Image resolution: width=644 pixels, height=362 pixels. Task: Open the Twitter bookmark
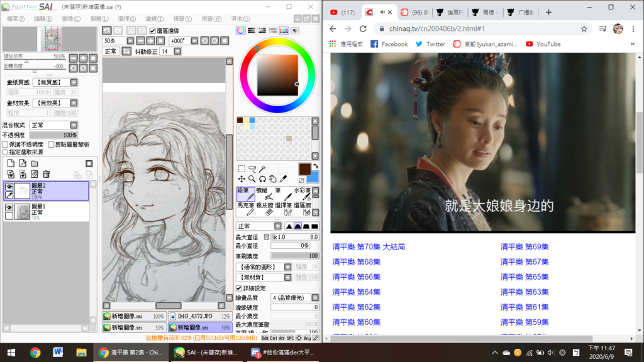[430, 44]
